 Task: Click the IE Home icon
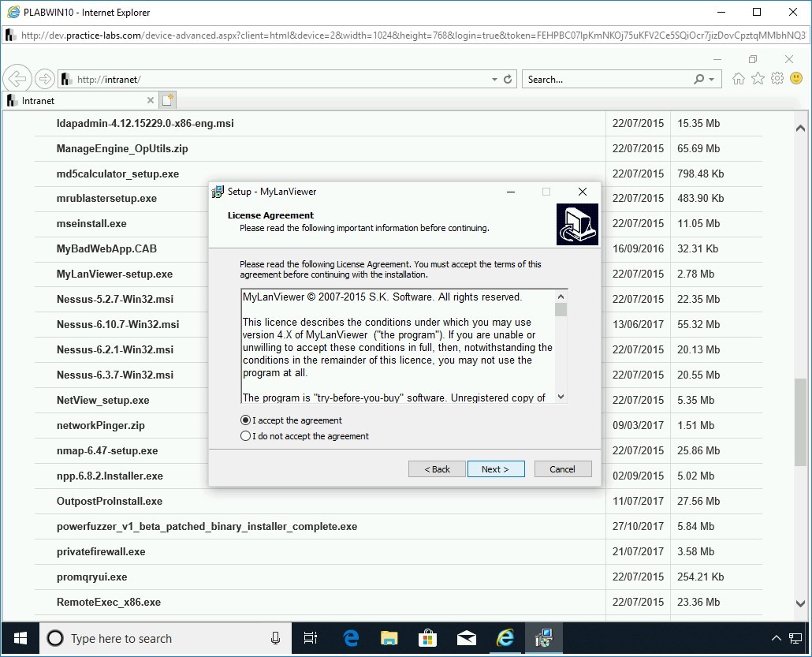pyautogui.click(x=739, y=79)
